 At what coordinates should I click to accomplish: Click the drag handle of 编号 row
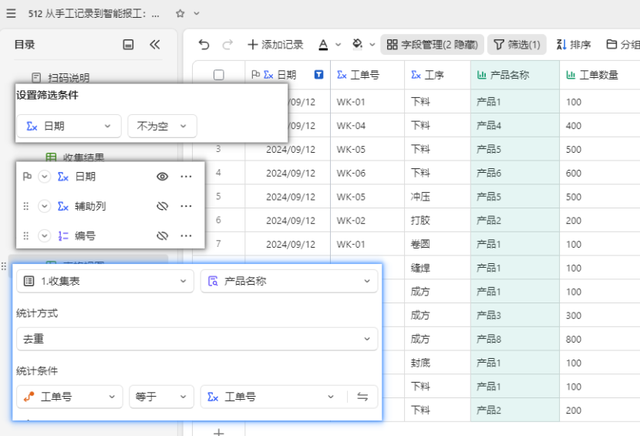26,236
